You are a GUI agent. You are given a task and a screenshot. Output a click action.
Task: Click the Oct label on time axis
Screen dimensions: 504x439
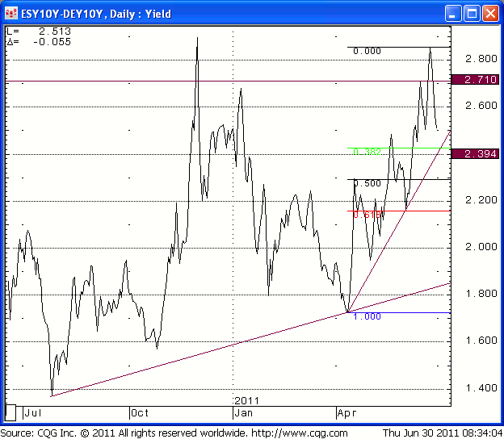click(141, 412)
